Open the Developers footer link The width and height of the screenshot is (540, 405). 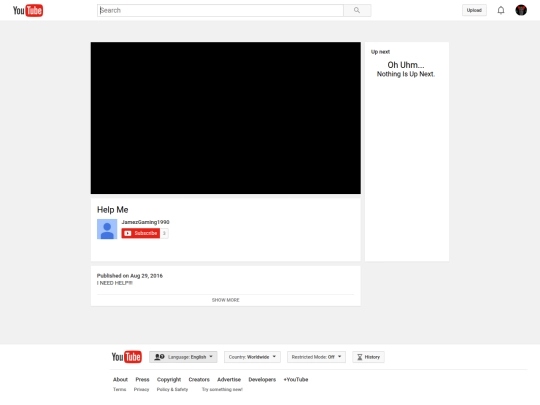[x=262, y=380]
